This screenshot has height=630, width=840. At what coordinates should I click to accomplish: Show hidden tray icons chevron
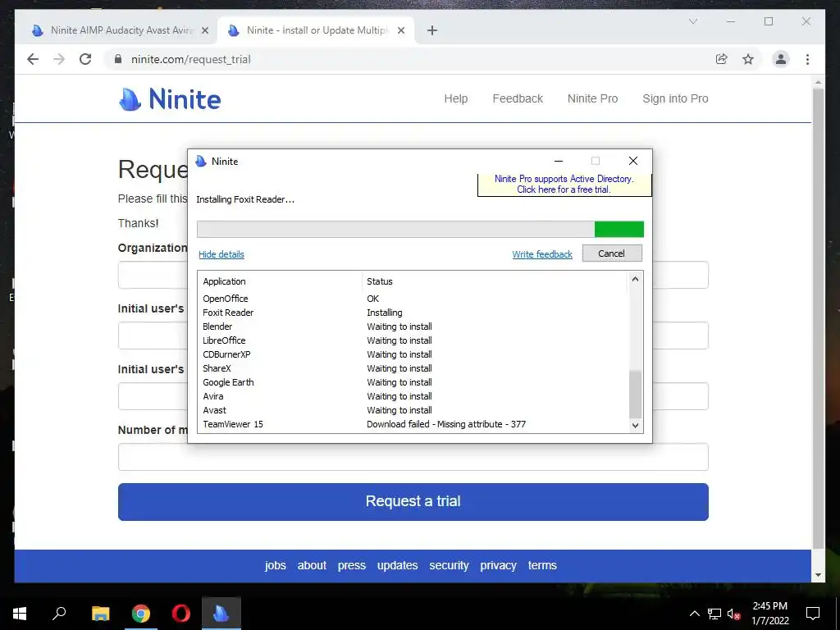pyautogui.click(x=694, y=614)
